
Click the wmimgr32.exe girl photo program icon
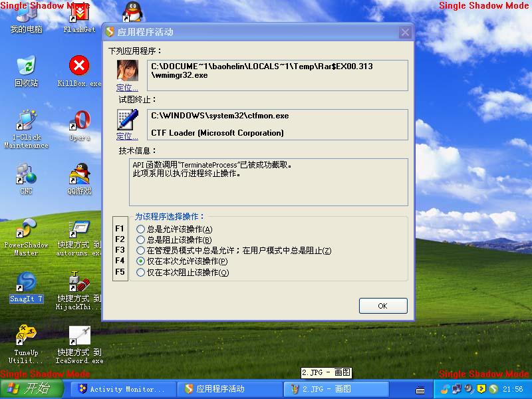point(128,70)
